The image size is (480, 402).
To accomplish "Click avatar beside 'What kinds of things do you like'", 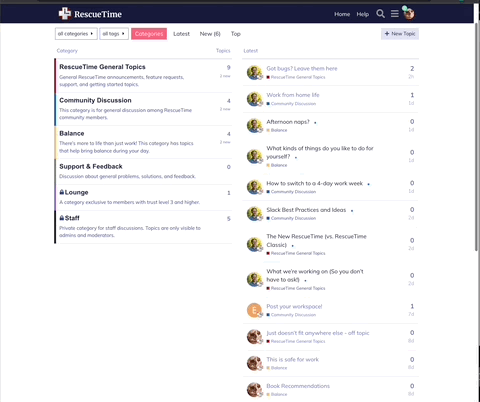I will (255, 156).
